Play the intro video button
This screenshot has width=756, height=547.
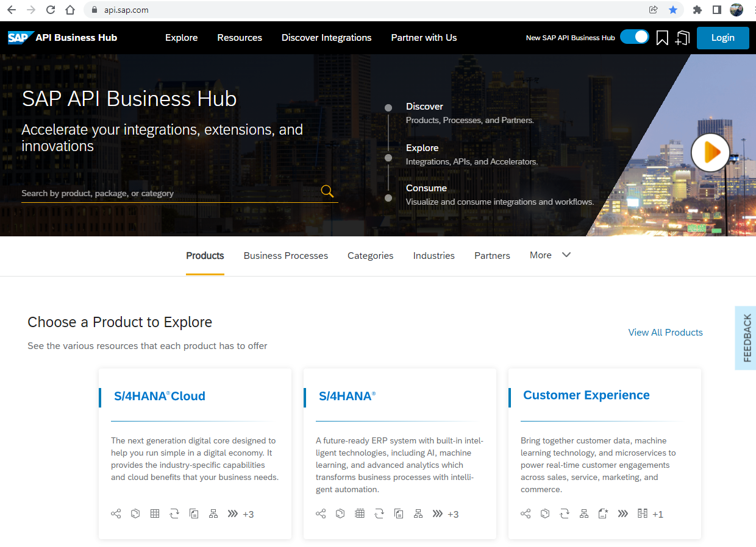pyautogui.click(x=710, y=152)
